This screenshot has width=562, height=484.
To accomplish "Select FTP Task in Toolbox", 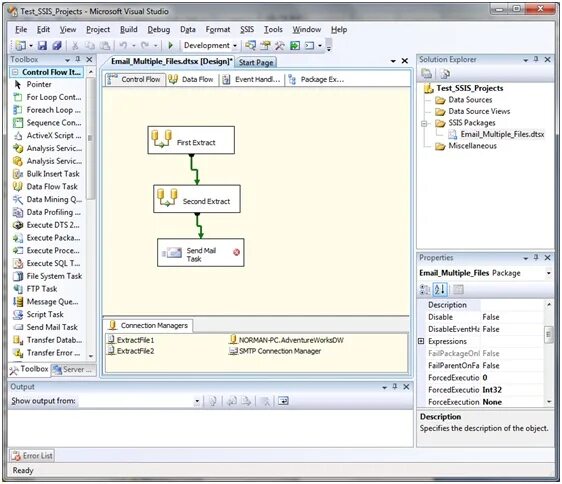I will [x=35, y=289].
